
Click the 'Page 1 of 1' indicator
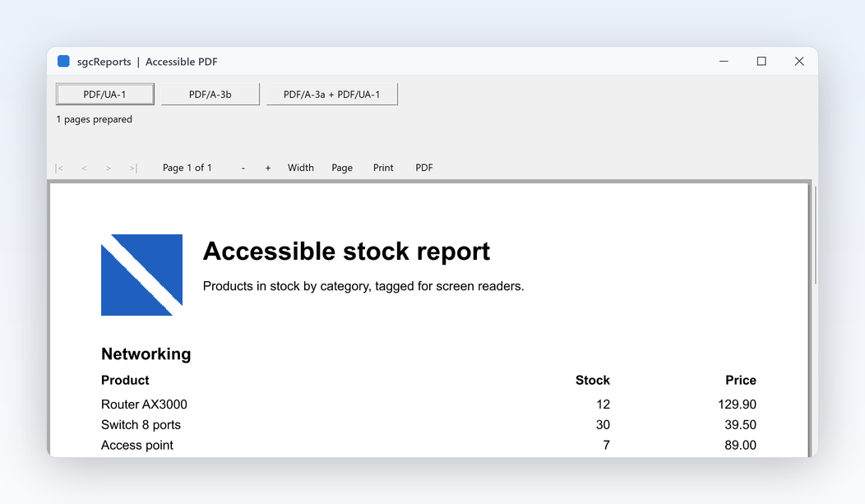[187, 168]
